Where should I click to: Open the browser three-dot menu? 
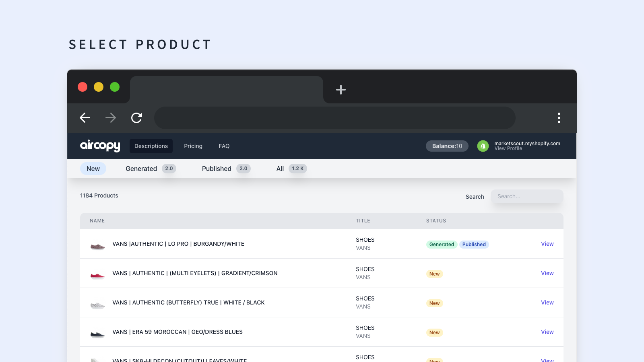pos(559,118)
